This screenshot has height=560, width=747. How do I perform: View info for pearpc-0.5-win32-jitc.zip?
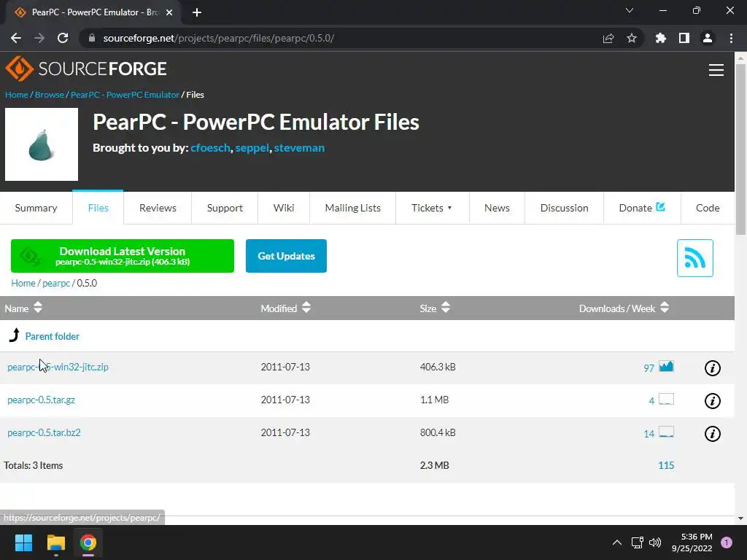(x=712, y=368)
